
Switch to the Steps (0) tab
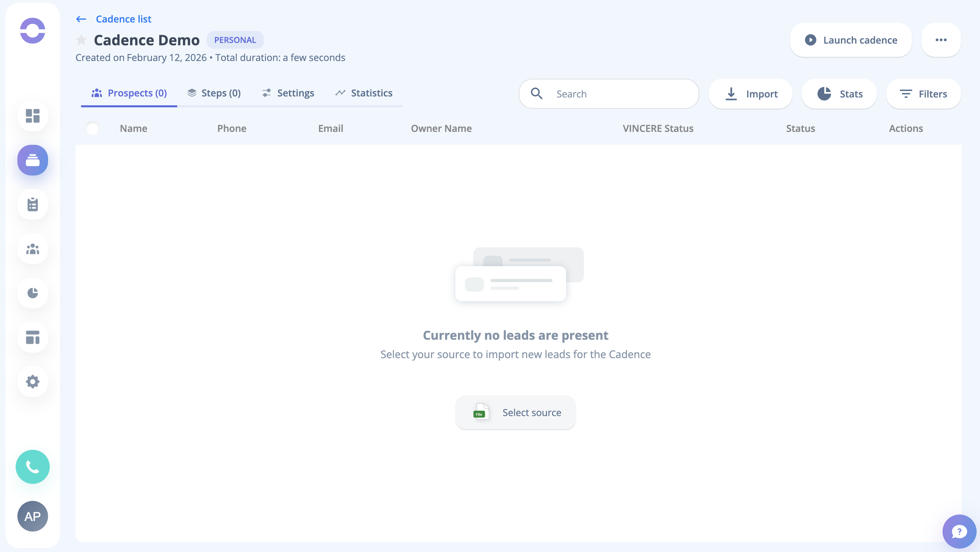tap(214, 93)
